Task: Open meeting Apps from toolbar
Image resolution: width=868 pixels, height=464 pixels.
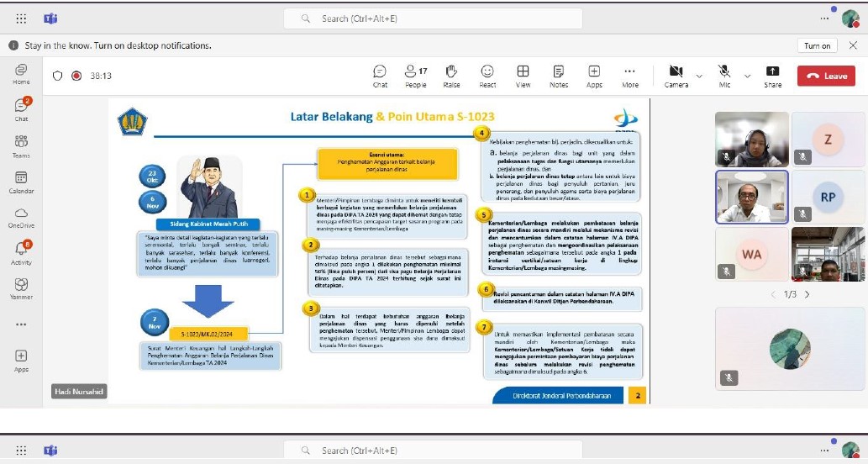Action: click(x=594, y=76)
